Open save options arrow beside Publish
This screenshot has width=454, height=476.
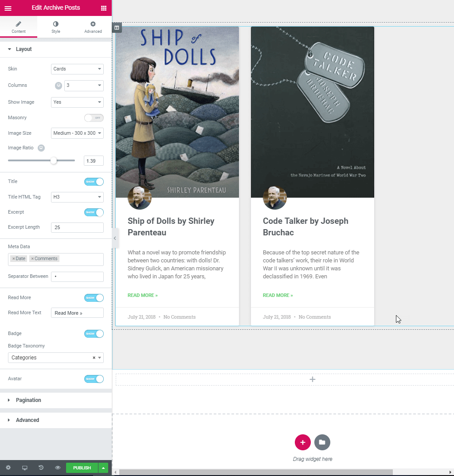coord(103,468)
